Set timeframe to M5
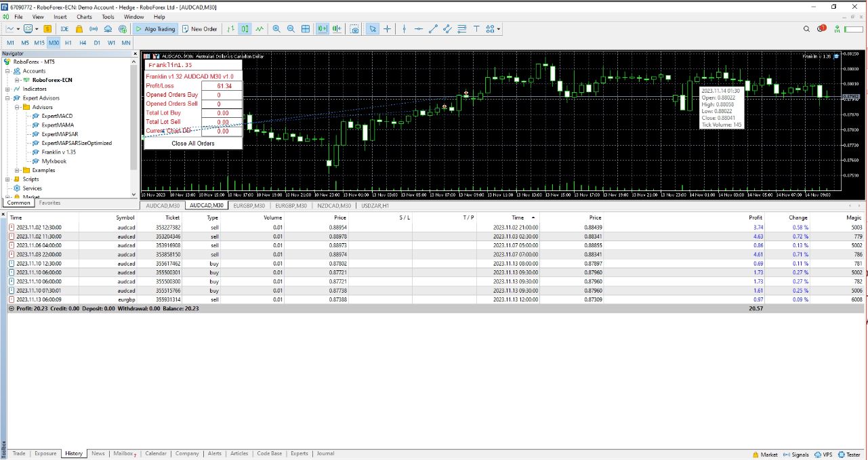The width and height of the screenshot is (868, 460). click(24, 43)
